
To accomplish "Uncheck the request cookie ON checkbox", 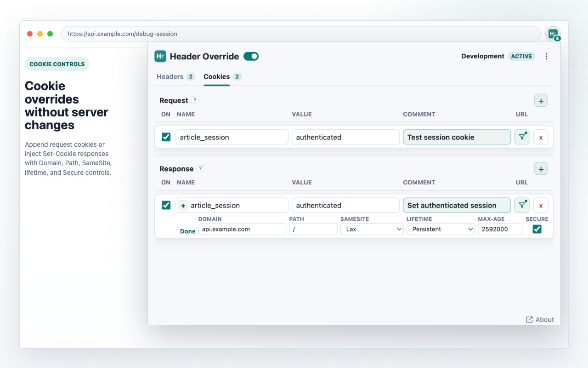I will pyautogui.click(x=166, y=137).
